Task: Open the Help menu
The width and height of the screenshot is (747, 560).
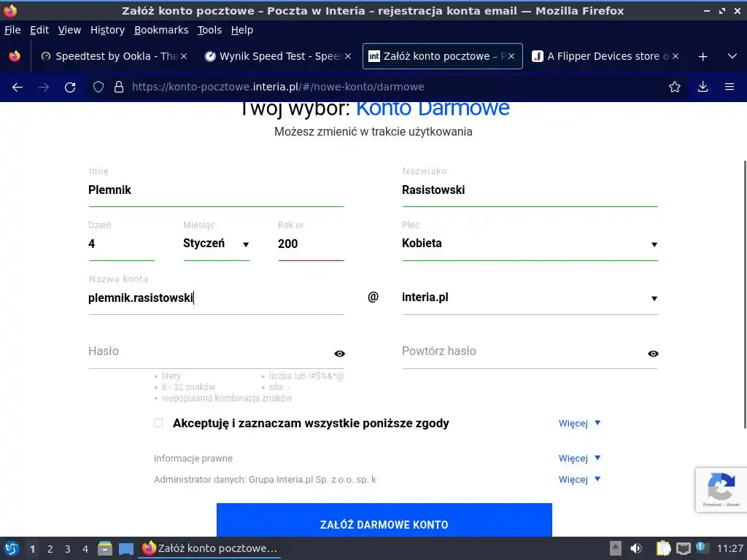Action: [x=242, y=30]
